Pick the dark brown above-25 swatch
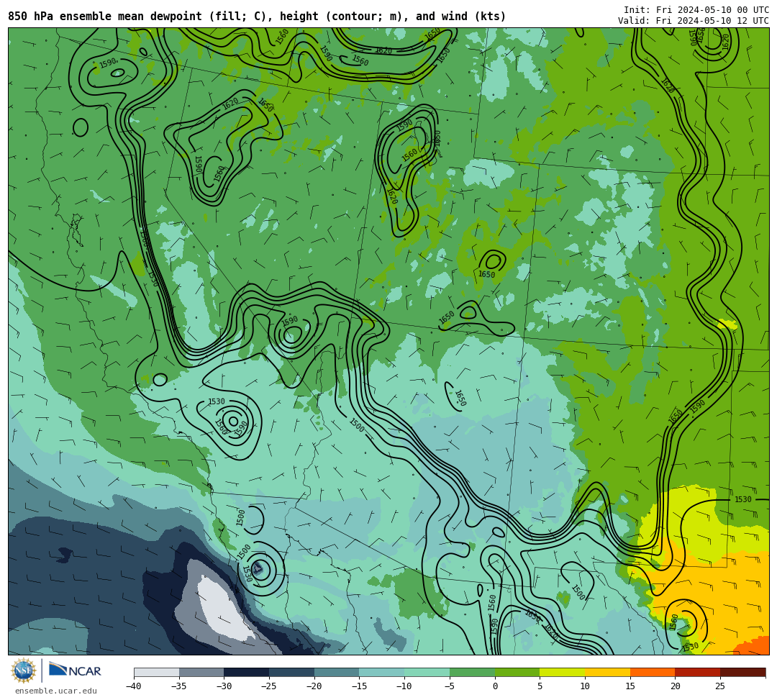 point(742,672)
